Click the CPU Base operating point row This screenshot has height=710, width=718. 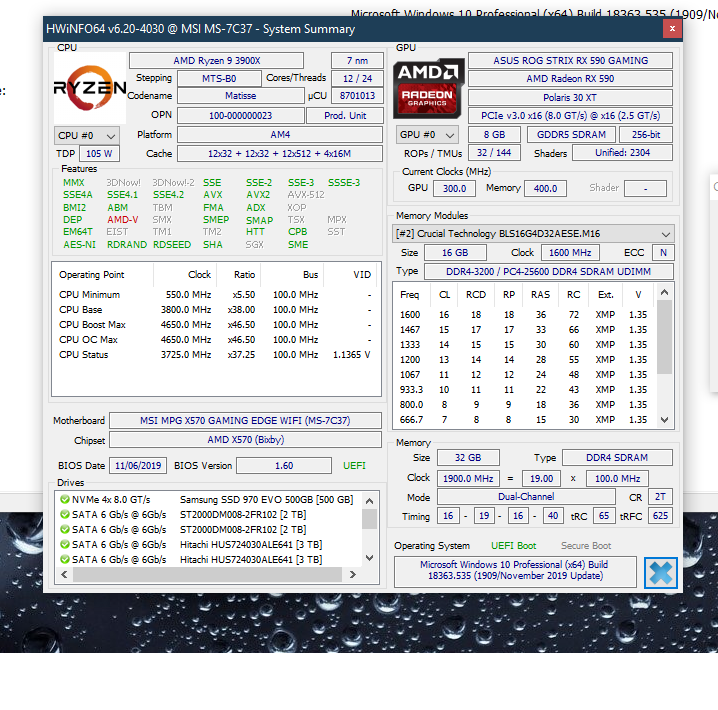click(216, 309)
